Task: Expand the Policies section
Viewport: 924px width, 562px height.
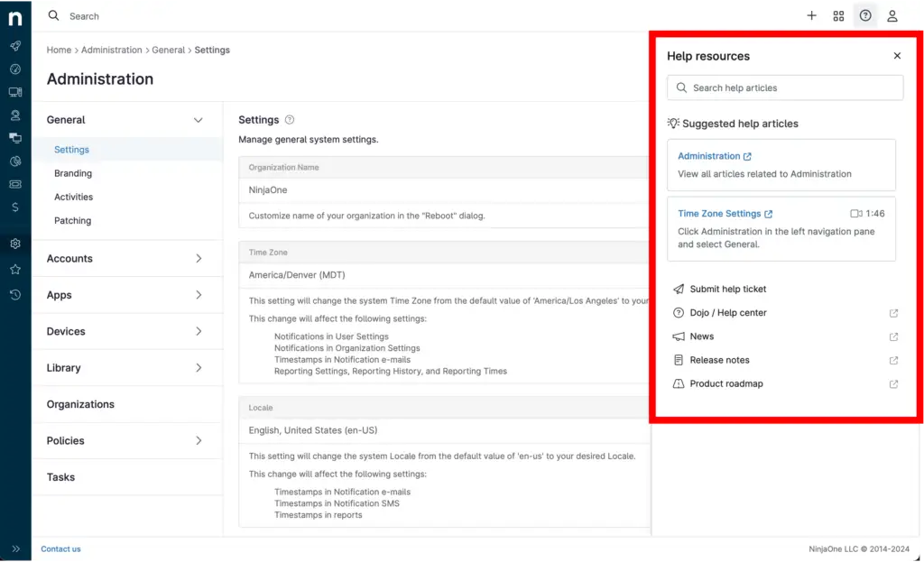Action: tap(199, 440)
